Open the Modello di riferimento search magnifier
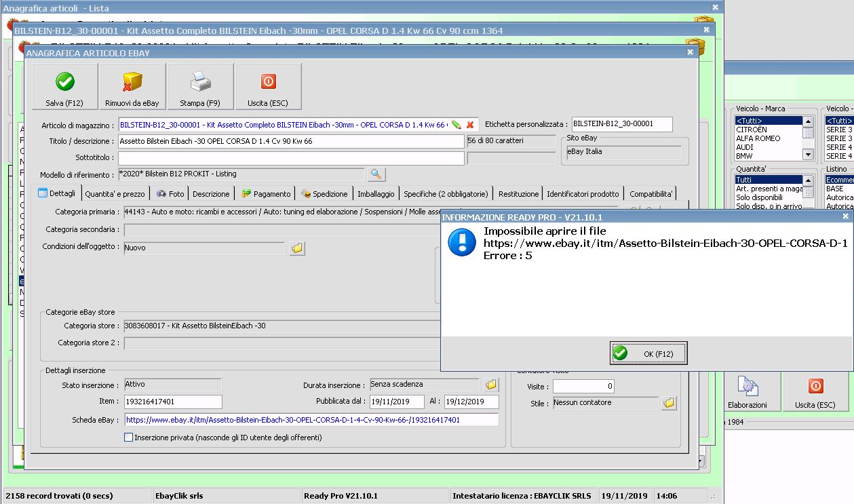This screenshot has width=854, height=504. coord(376,174)
